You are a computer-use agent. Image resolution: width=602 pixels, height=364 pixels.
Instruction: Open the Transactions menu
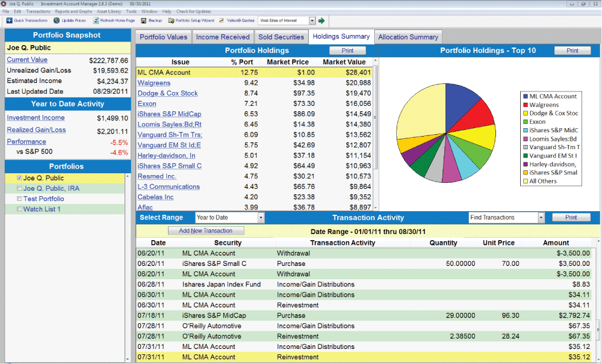[38, 11]
